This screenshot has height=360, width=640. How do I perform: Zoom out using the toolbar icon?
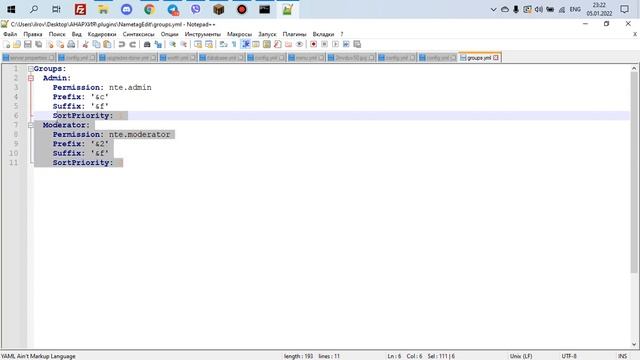pyautogui.click(x=184, y=44)
